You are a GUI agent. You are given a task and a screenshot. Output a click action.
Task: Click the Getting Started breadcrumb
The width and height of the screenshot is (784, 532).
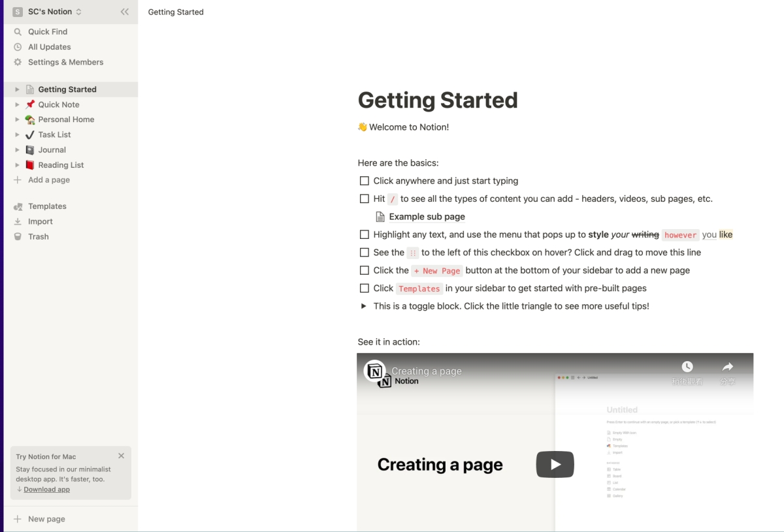point(176,12)
